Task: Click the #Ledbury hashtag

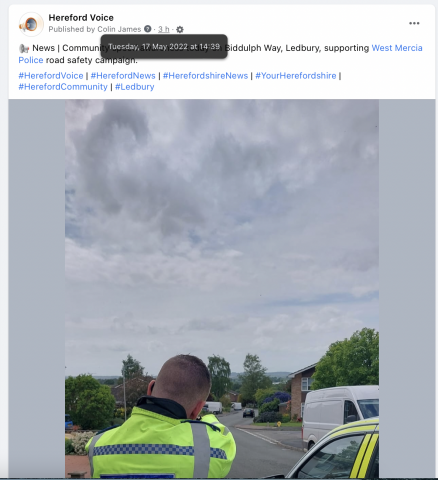Action: pyautogui.click(x=135, y=87)
